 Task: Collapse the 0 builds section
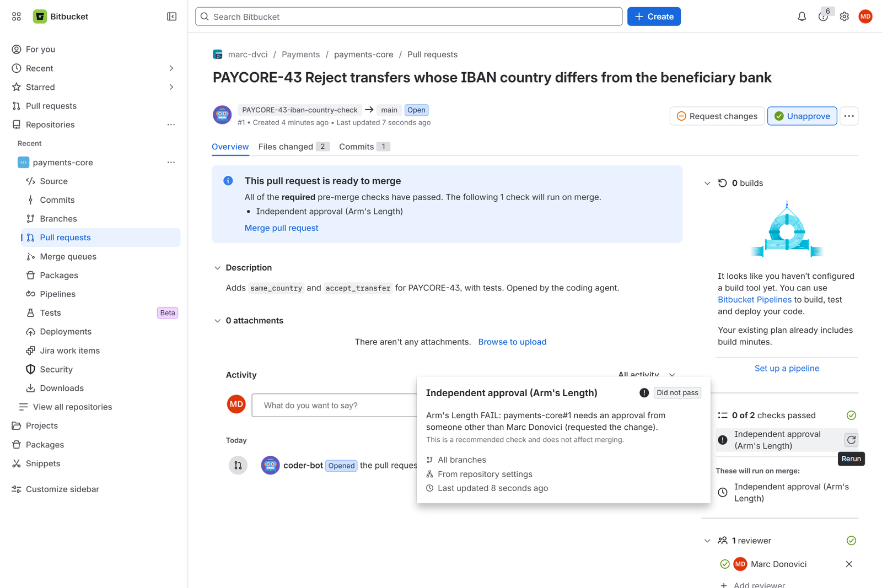(707, 183)
